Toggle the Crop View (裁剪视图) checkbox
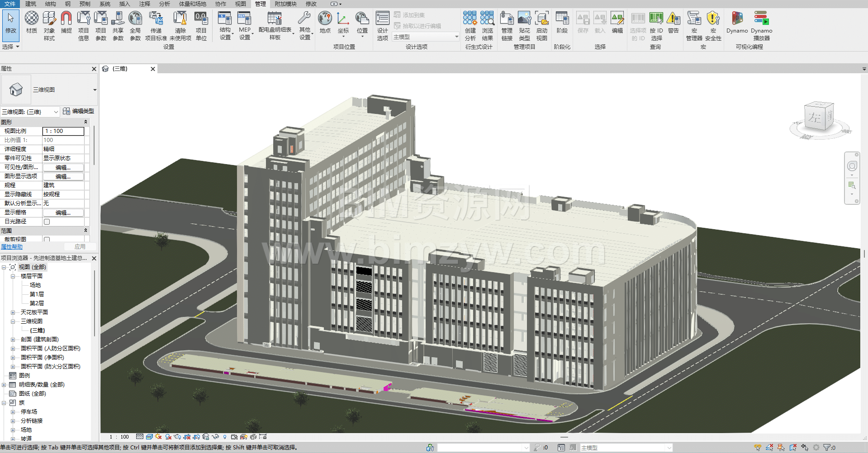The height and width of the screenshot is (453, 868). (x=47, y=239)
